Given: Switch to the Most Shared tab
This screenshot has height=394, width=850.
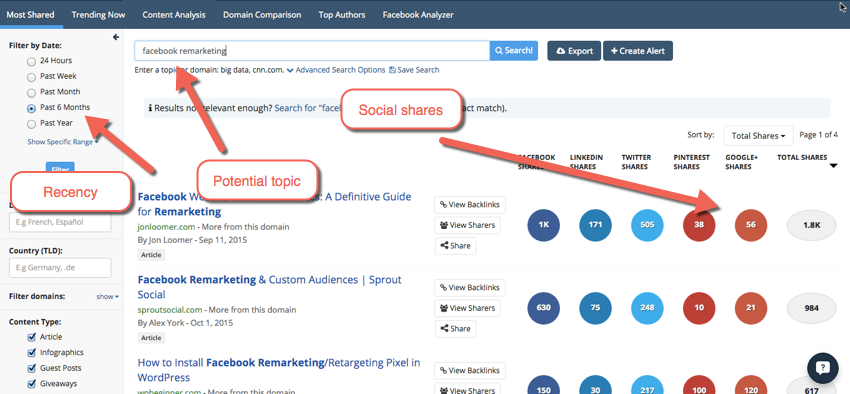Looking at the screenshot, I should [30, 15].
